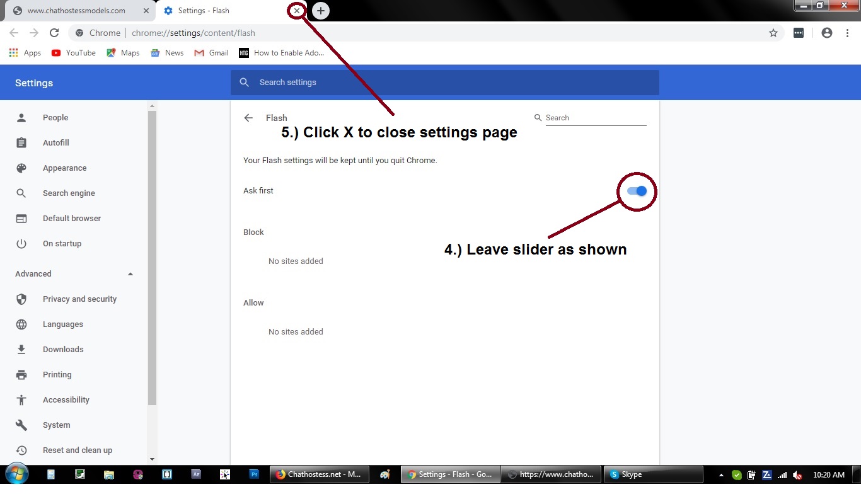Open Printing settings section
Image resolution: width=861 pixels, height=504 pixels.
pos(57,375)
